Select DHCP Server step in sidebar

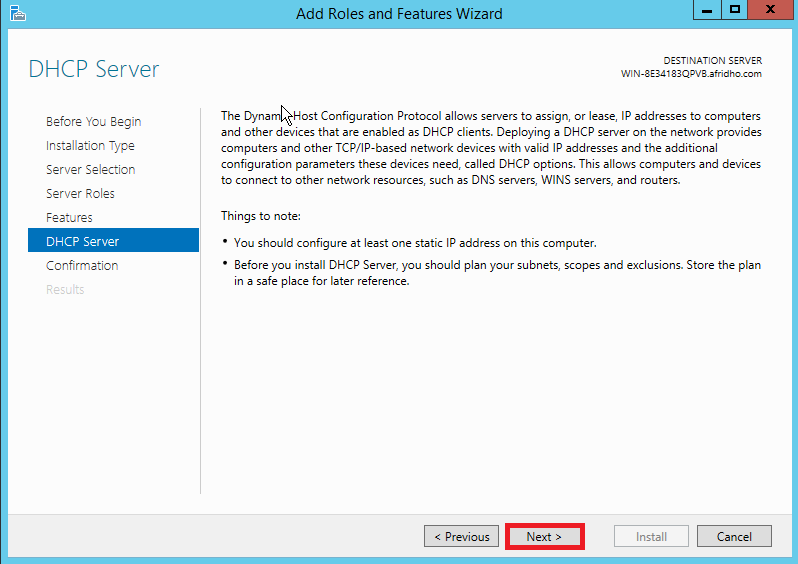coord(113,240)
